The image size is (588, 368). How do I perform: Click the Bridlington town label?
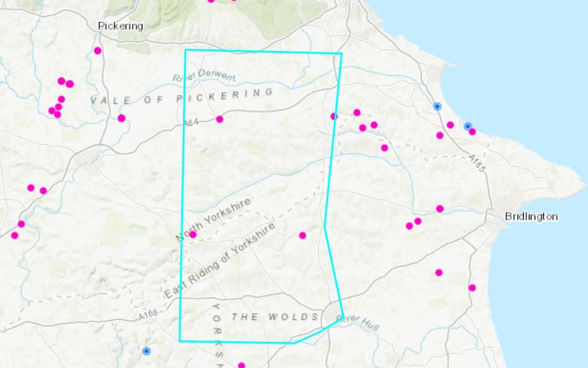(x=531, y=217)
